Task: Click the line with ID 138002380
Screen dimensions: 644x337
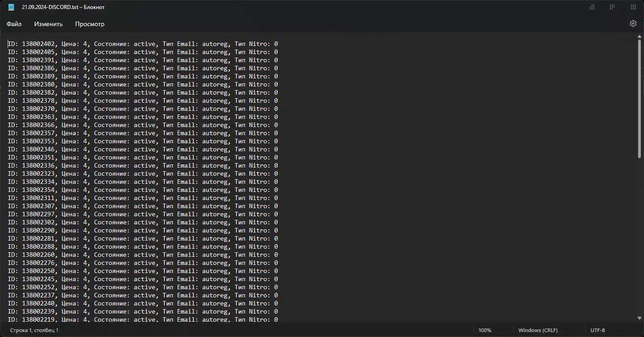Action: click(x=143, y=84)
